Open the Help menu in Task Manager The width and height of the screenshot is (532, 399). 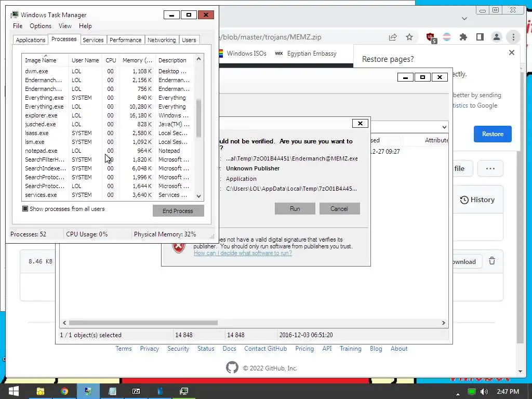click(85, 26)
